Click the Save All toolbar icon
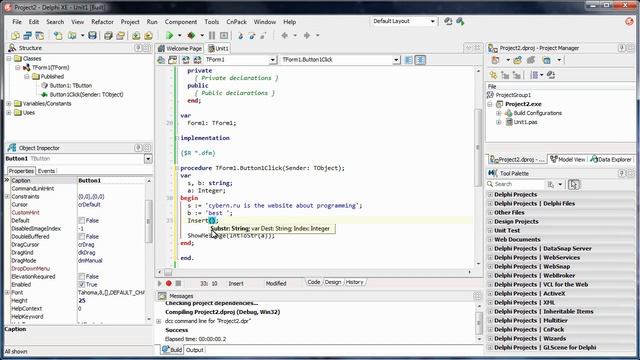The image size is (640, 360). (x=108, y=36)
